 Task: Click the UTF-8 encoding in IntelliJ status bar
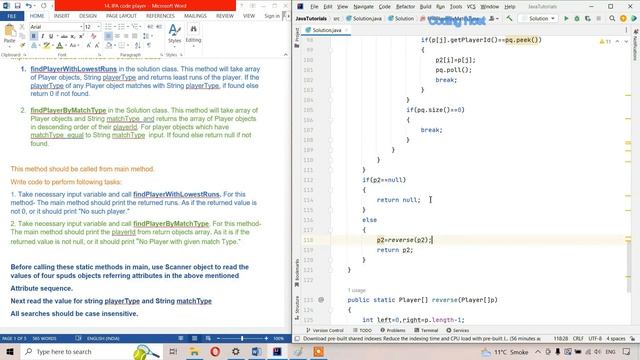click(595, 339)
